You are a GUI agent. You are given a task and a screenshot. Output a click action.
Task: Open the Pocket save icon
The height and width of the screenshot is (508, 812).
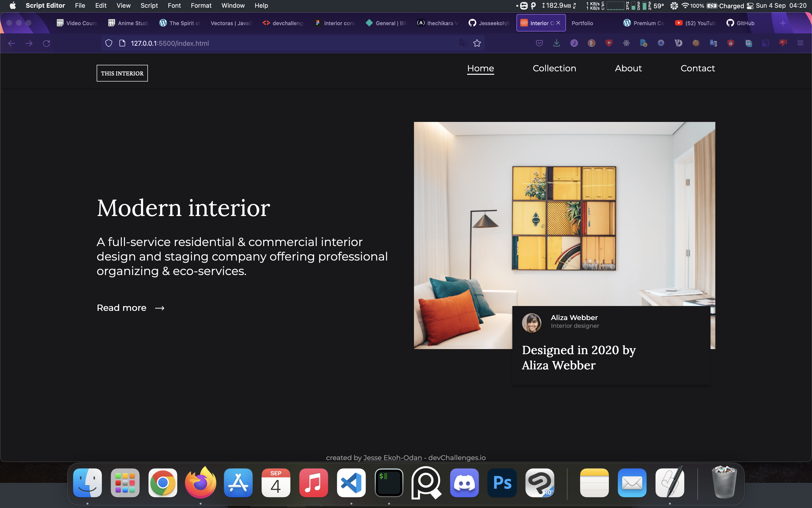pyautogui.click(x=539, y=43)
